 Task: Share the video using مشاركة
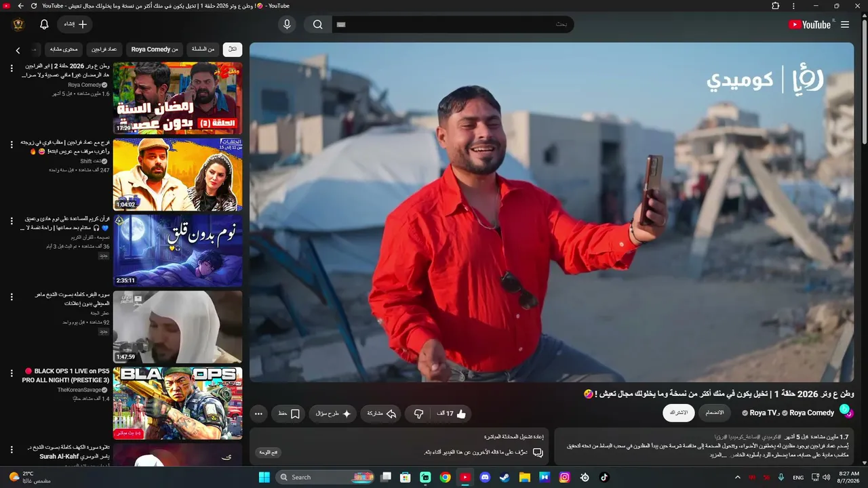pos(382,413)
